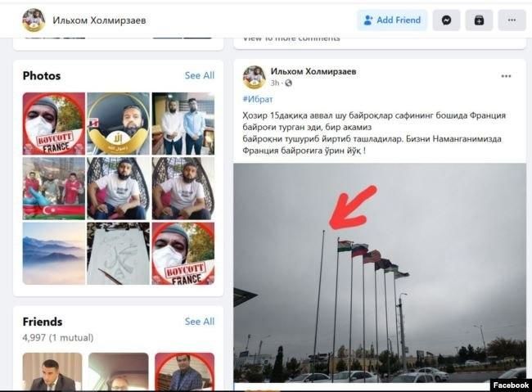Screen dimensions: 532x392
Task: Click the post timestamp 3h
Action: (x=274, y=83)
